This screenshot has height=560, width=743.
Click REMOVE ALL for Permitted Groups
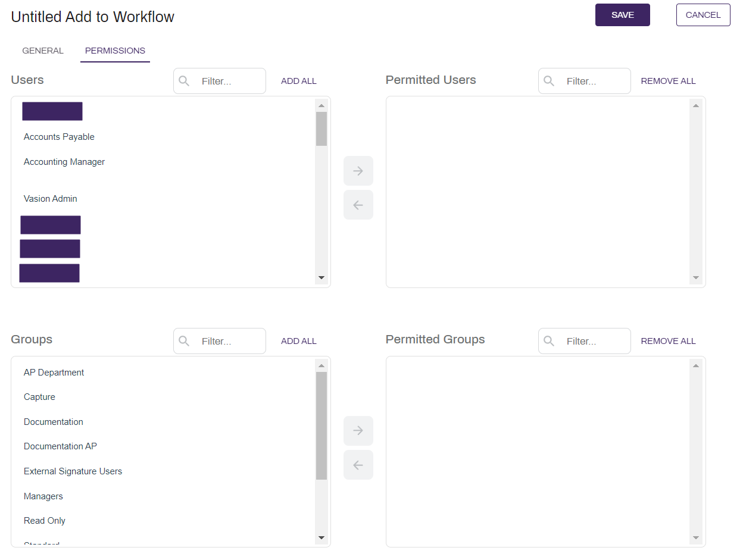click(668, 341)
